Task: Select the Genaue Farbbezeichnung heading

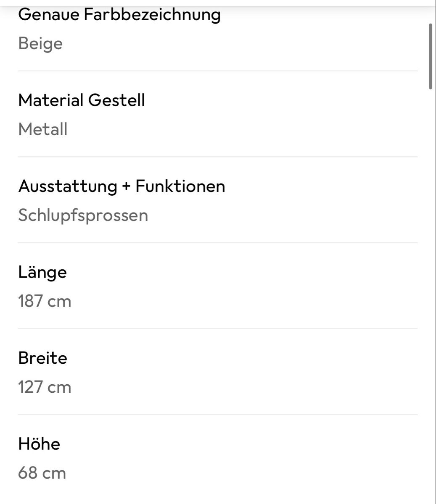Action: click(x=119, y=15)
